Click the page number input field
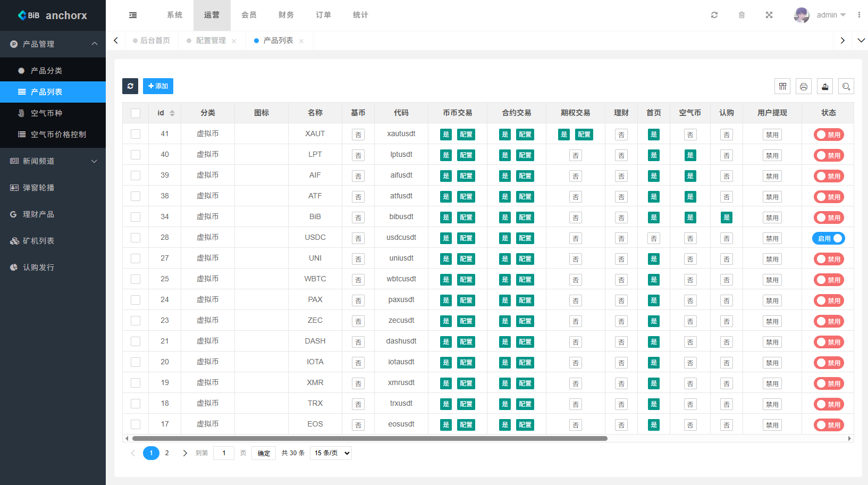 [x=224, y=453]
